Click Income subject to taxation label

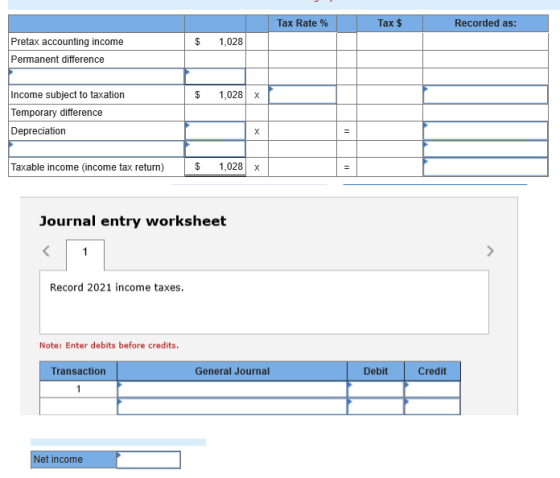pos(68,95)
